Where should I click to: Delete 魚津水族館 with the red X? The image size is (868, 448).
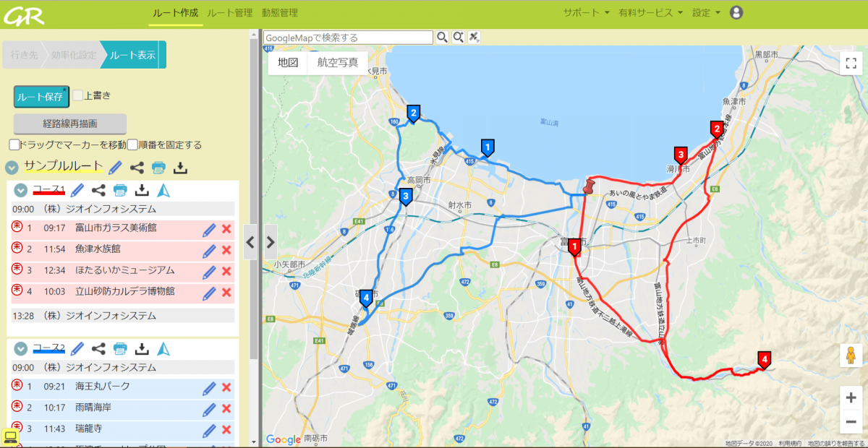(226, 250)
